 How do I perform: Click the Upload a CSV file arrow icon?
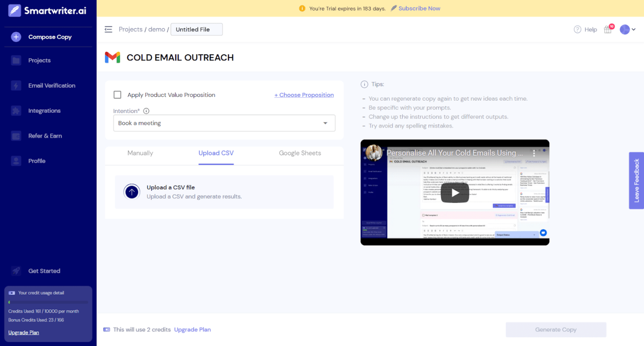132,192
